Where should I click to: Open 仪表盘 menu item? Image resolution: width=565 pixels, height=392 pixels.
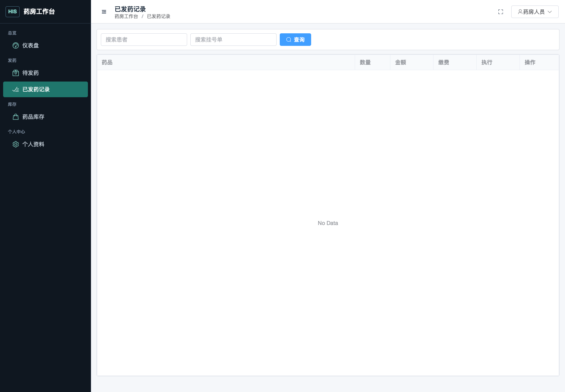(46, 45)
